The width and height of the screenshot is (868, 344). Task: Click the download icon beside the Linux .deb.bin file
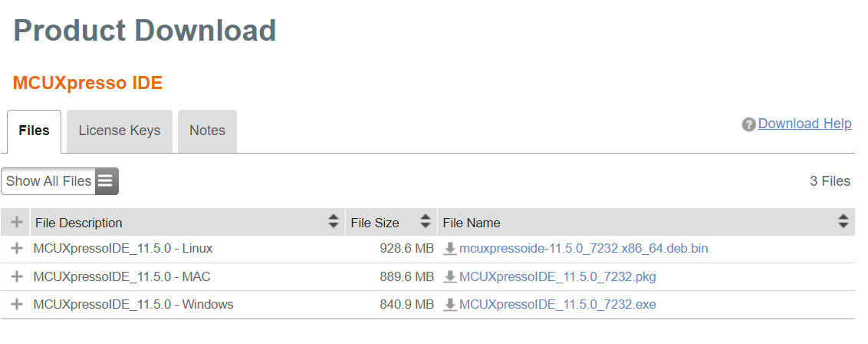(450, 249)
